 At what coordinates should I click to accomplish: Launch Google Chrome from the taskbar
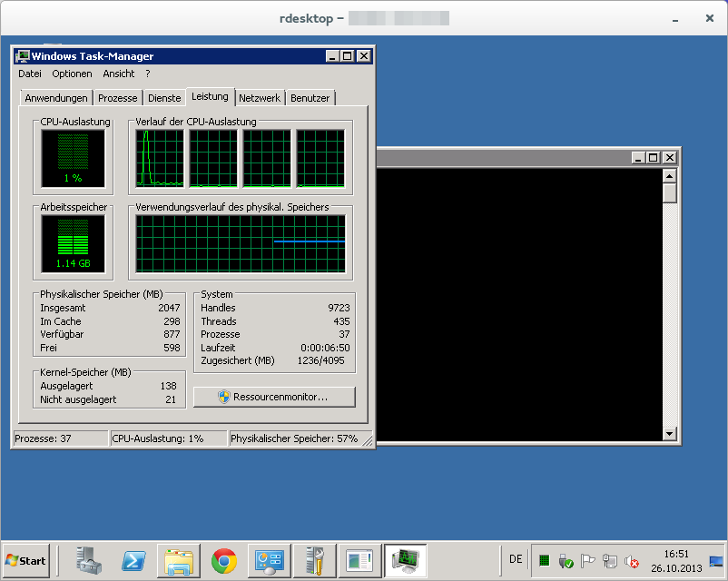pos(224,560)
